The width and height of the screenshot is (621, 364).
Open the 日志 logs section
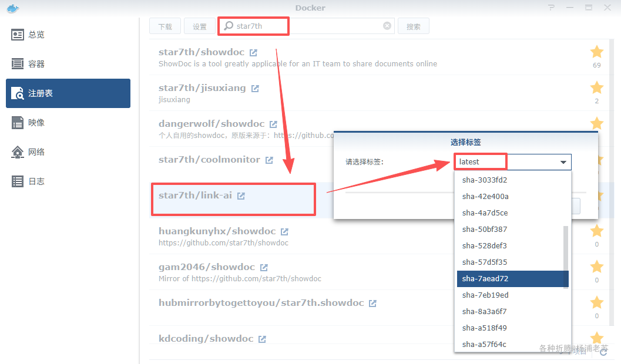pos(68,181)
